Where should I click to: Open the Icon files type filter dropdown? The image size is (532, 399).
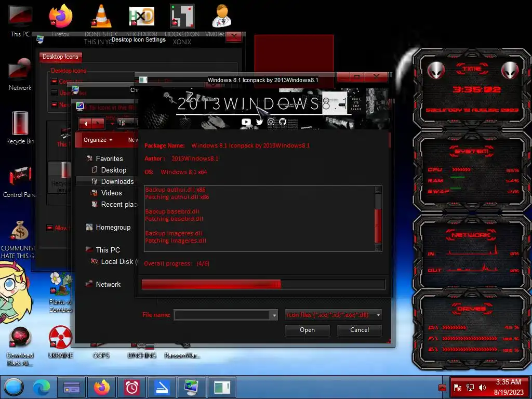tap(334, 315)
